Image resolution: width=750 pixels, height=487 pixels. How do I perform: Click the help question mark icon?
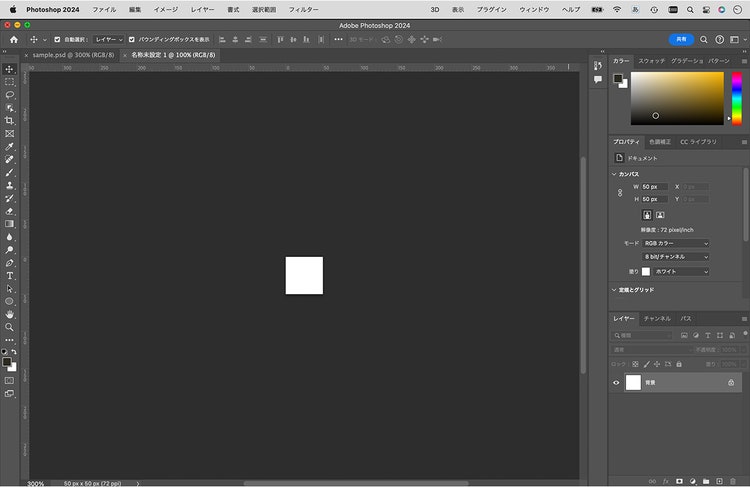pyautogui.click(x=719, y=40)
